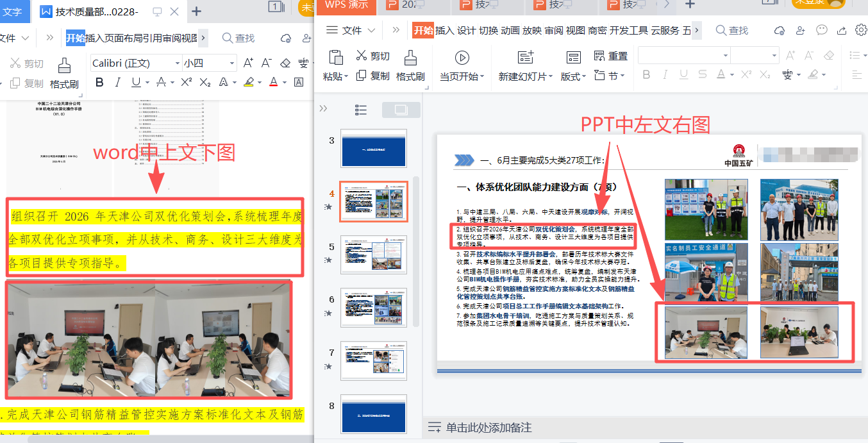The height and width of the screenshot is (443, 868).
Task: Open Calibri (正文) font dropdown in Word
Action: (x=176, y=63)
